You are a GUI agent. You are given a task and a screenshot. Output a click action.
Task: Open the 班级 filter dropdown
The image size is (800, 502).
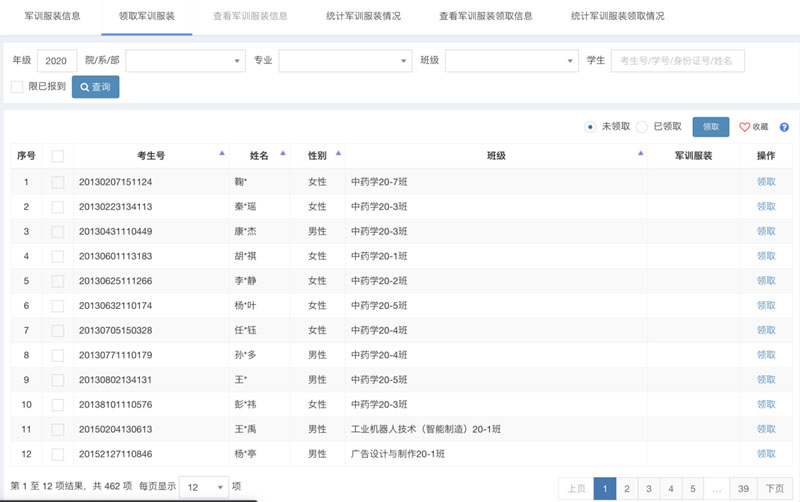[x=510, y=61]
